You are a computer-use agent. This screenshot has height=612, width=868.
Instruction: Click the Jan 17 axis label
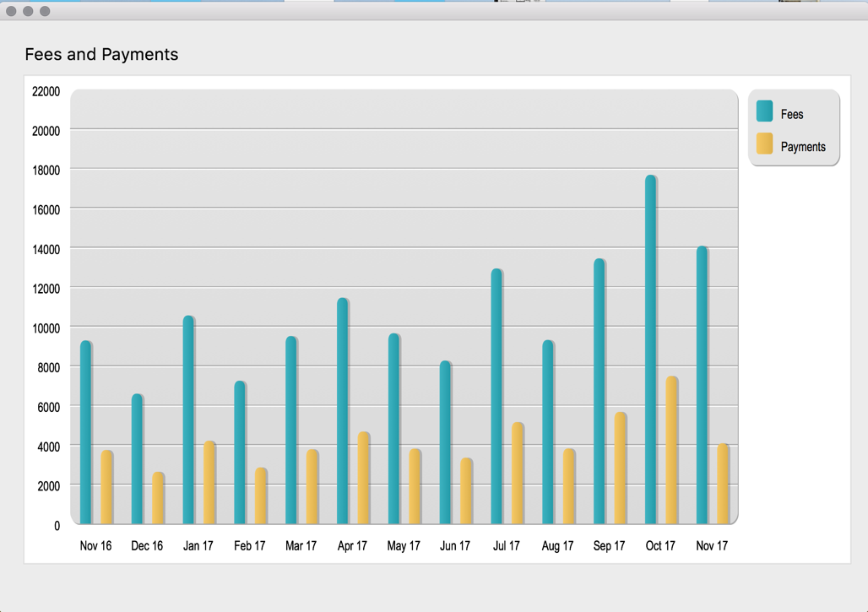point(198,546)
